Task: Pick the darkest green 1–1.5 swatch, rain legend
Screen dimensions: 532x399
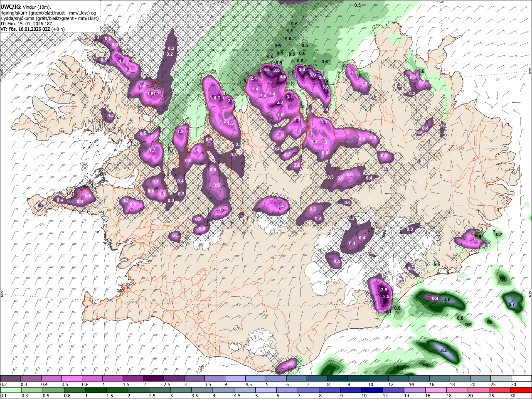Action: click(97, 390)
